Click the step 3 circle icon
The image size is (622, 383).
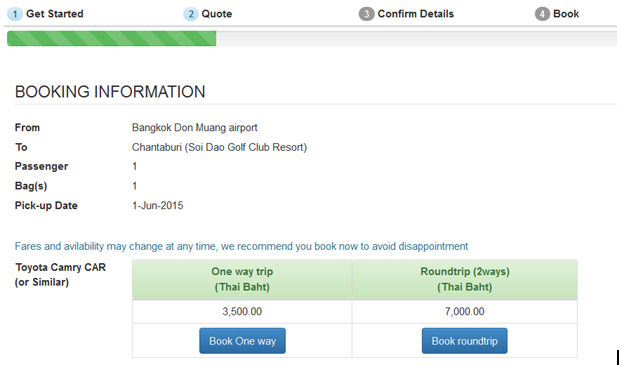(x=367, y=14)
